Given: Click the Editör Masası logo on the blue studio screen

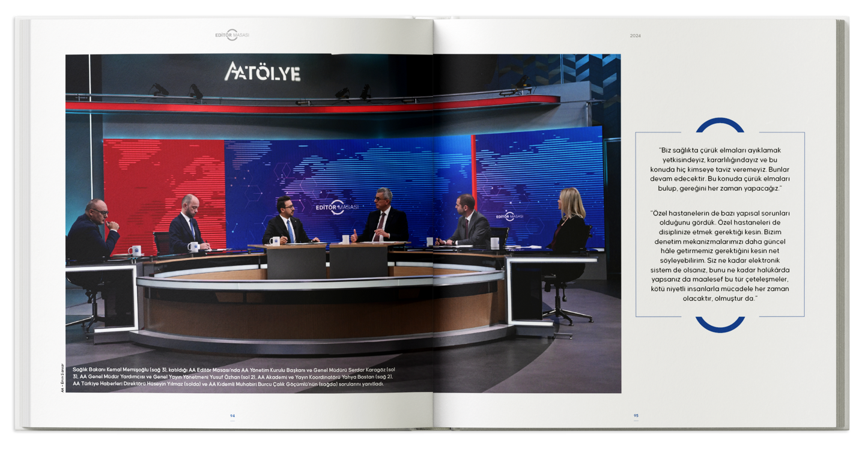Looking at the screenshot, I should coord(337,208).
